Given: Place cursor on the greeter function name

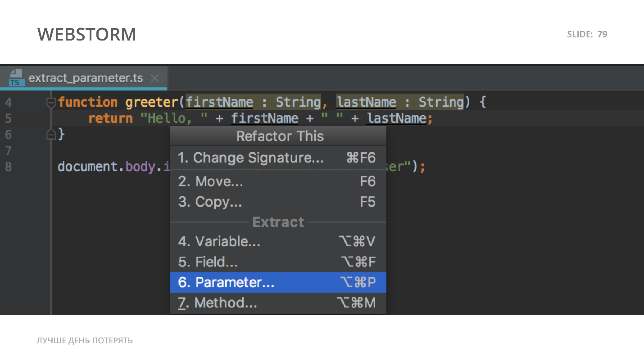Looking at the screenshot, I should pos(152,103).
